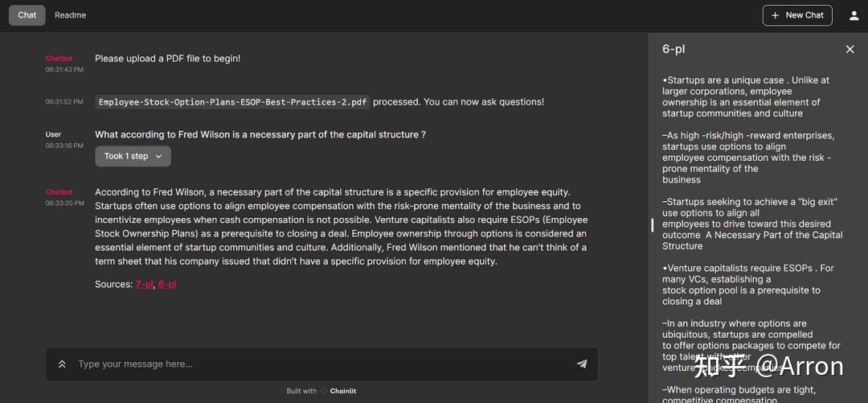The height and width of the screenshot is (403, 868).
Task: Click the User author label
Action: coord(53,134)
